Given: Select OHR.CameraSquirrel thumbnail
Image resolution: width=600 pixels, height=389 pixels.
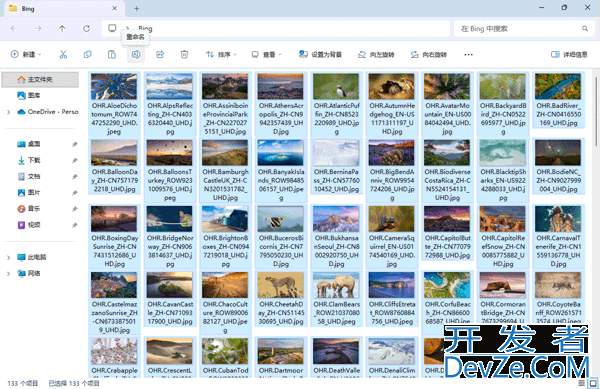Looking at the screenshot, I should tap(391, 219).
